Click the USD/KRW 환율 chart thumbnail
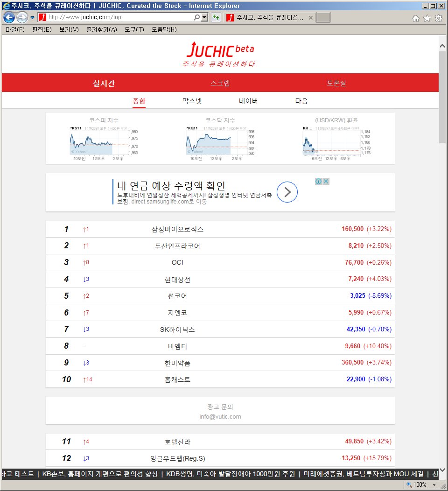 (336, 143)
